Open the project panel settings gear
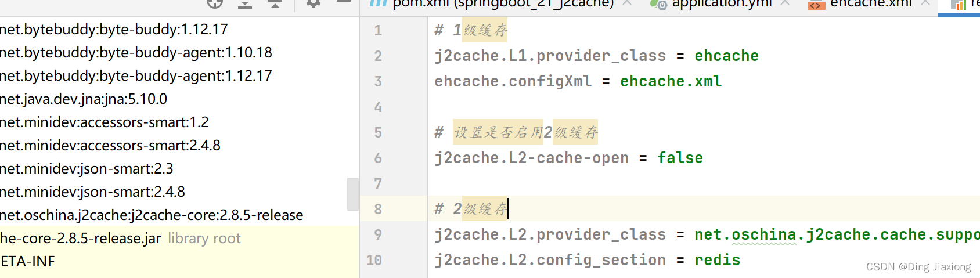The height and width of the screenshot is (278, 980). point(314,3)
